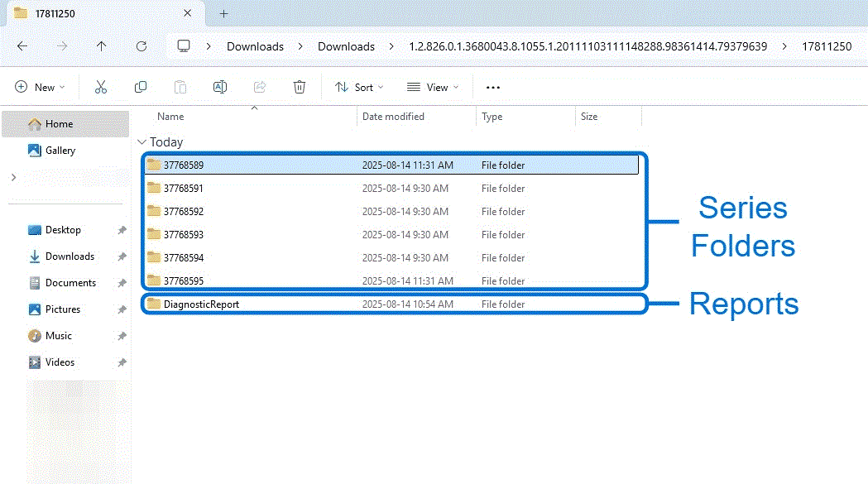Viewport: 868px width, 484px height.
Task: Click the Forward navigation arrow
Action: pos(62,46)
